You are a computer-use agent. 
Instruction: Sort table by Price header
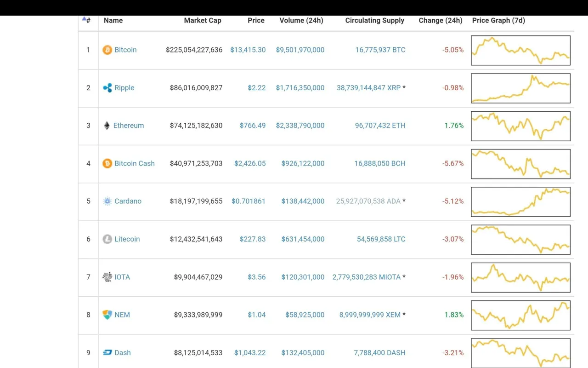(x=256, y=20)
